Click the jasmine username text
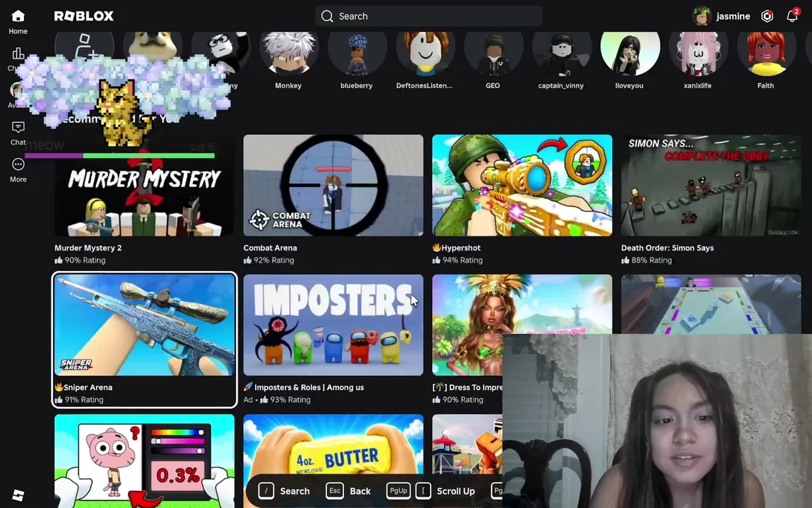 (x=733, y=16)
